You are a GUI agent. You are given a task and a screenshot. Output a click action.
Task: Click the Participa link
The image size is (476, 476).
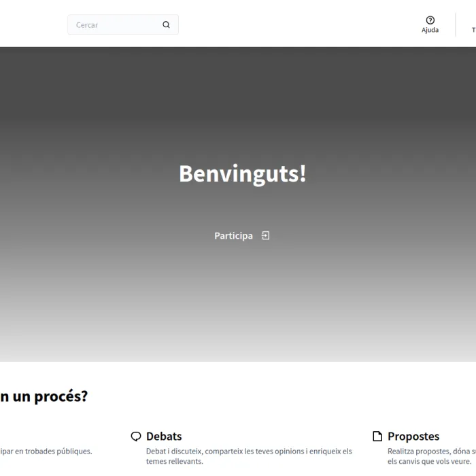pos(233,236)
